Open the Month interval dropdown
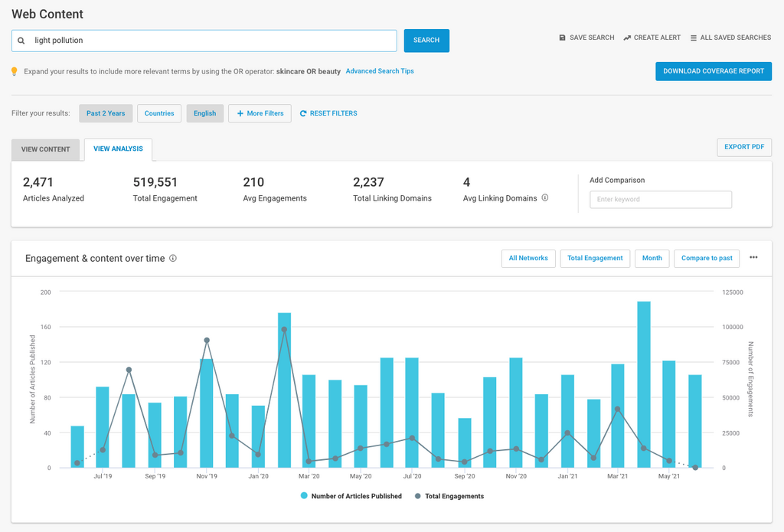 tap(652, 258)
